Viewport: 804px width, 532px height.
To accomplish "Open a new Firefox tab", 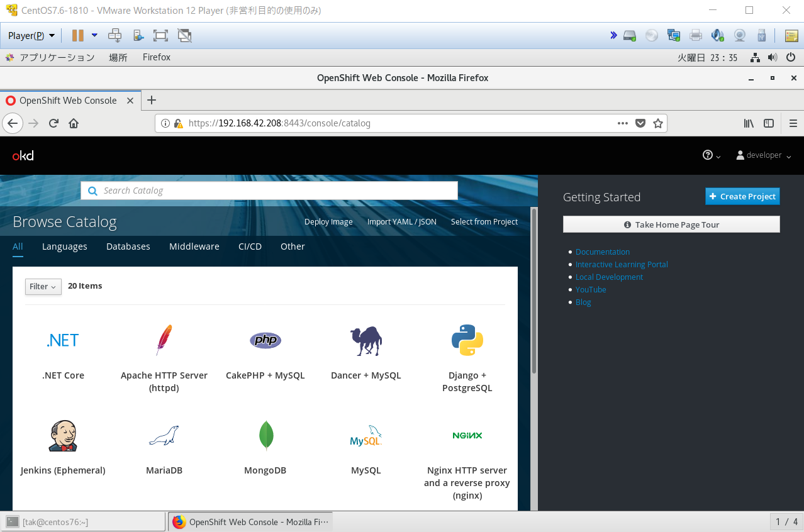I will (x=151, y=100).
